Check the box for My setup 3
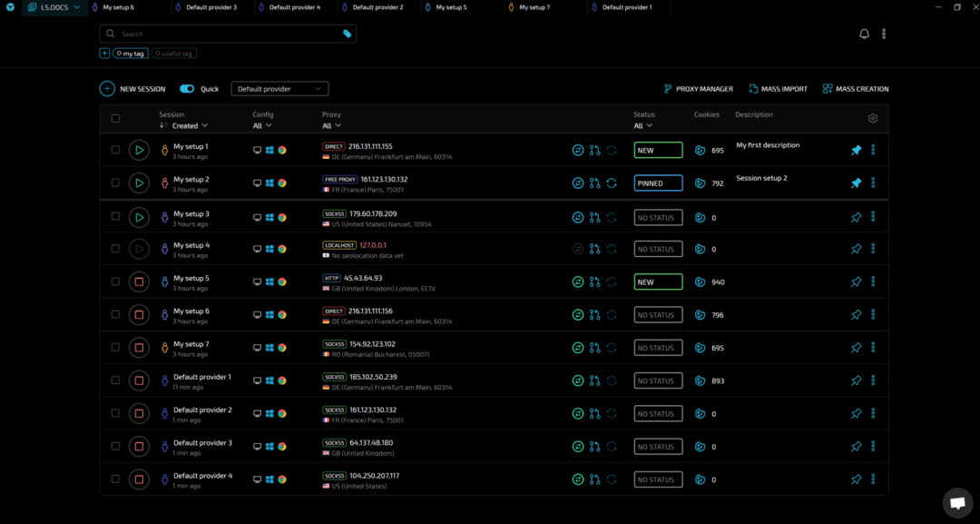 115,216
